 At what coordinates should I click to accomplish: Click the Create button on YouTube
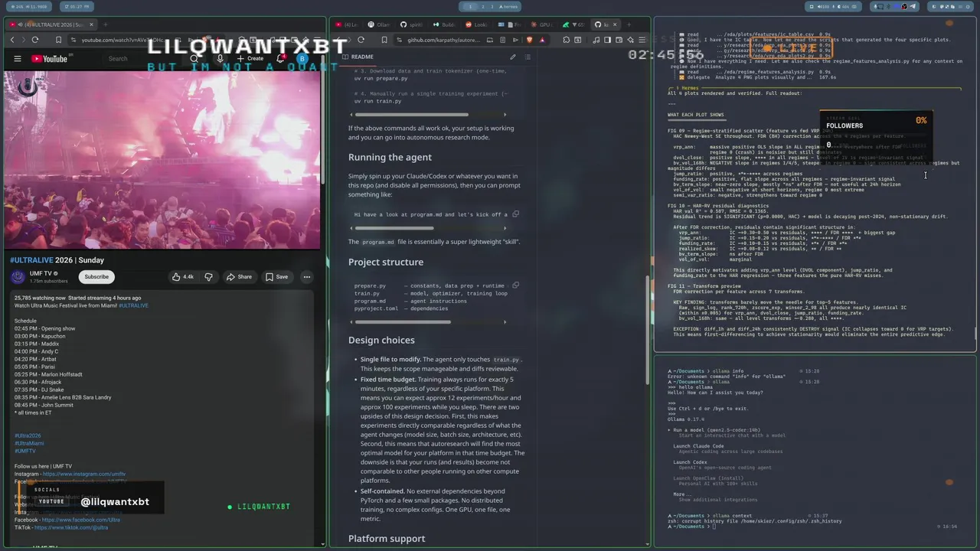point(250,59)
